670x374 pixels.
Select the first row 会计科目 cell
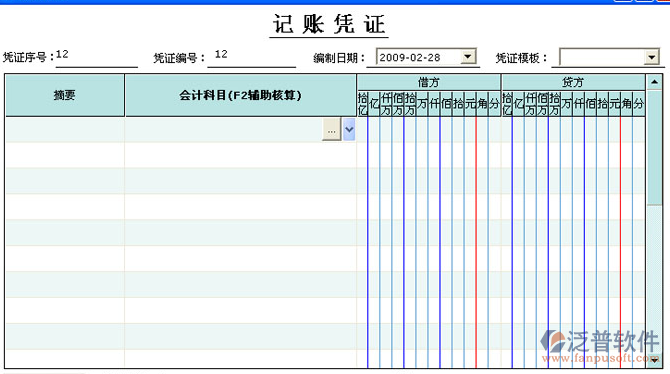(x=223, y=130)
